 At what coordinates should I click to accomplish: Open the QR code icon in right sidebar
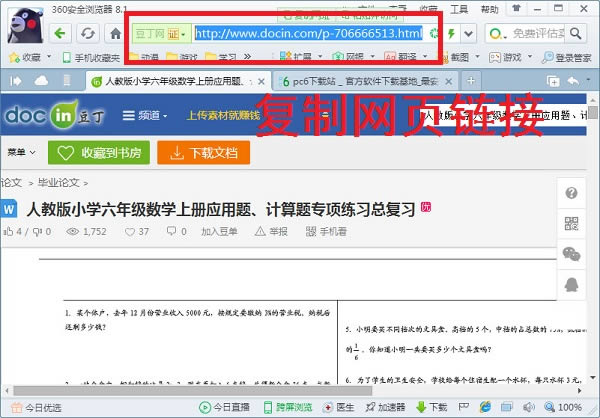tap(572, 224)
